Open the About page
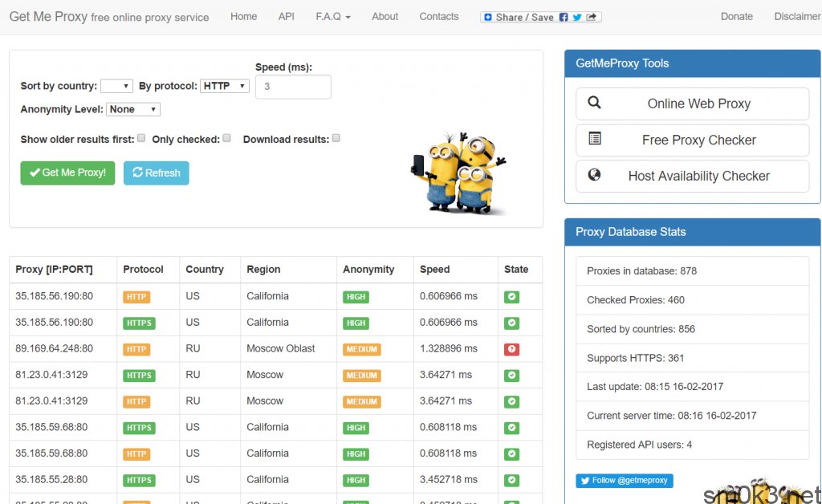This screenshot has height=504, width=822. [x=385, y=17]
